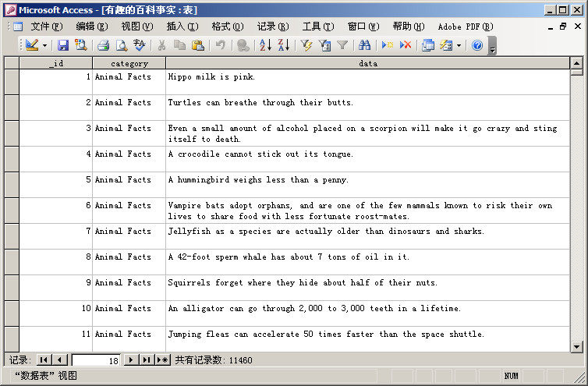The height and width of the screenshot is (386, 588).
Task: Open the Adobe PDF(B) menu
Action: point(466,27)
